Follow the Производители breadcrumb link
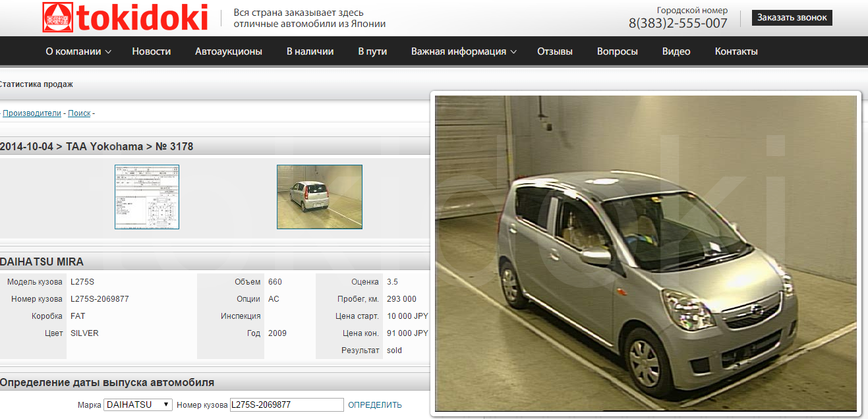Image resolution: width=868 pixels, height=419 pixels. tap(32, 113)
